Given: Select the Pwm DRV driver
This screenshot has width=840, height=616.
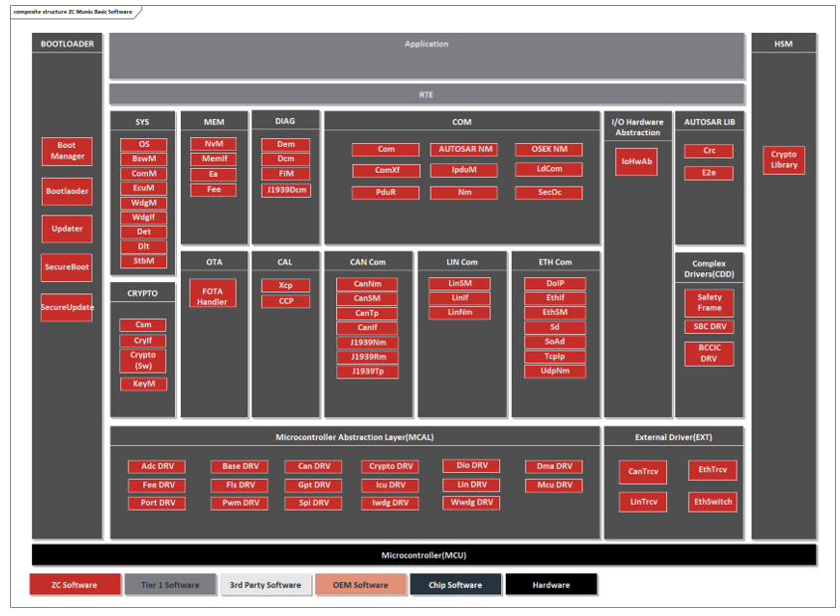Looking at the screenshot, I should tap(240, 503).
